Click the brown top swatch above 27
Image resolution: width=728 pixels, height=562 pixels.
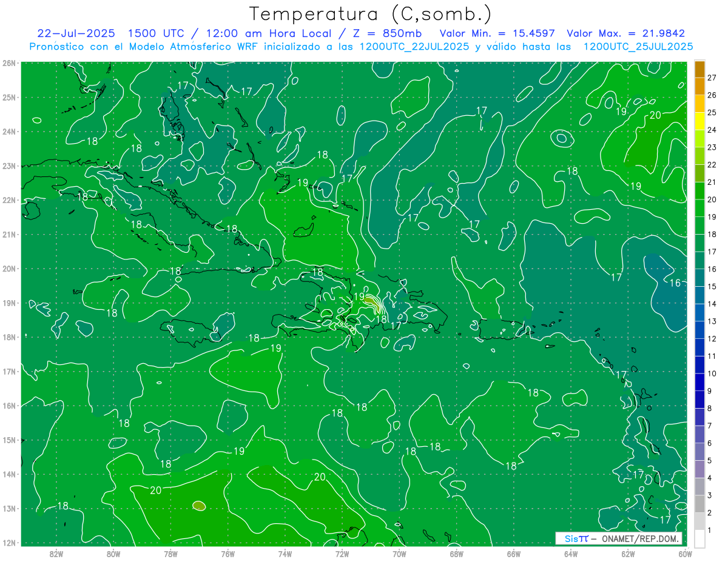[699, 69]
